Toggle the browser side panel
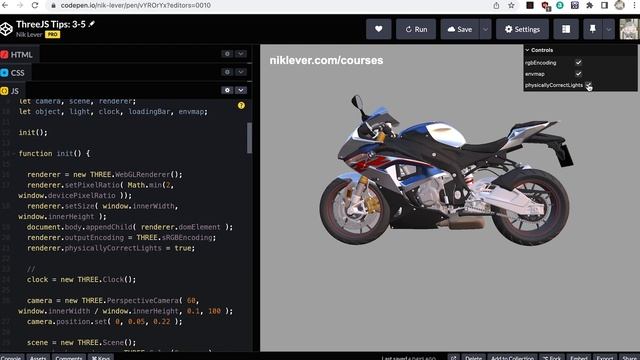 (x=604, y=5)
